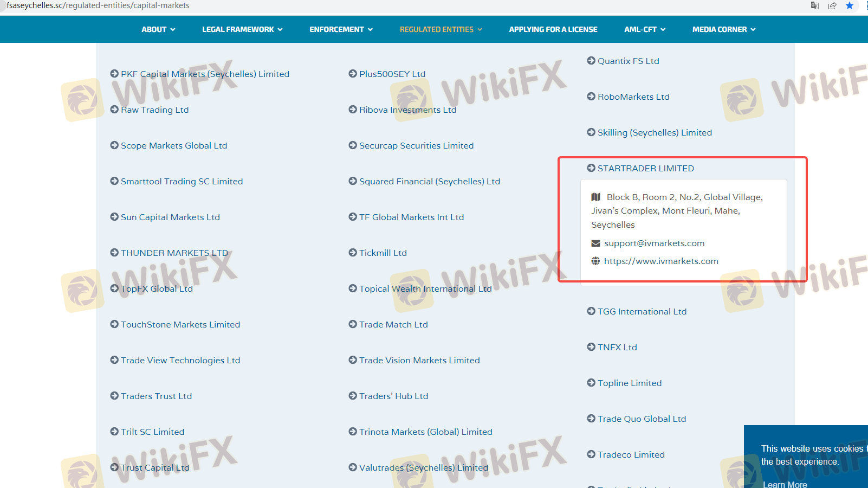Image resolution: width=868 pixels, height=488 pixels.
Task: Click the share page icon in address bar
Action: 832,5
